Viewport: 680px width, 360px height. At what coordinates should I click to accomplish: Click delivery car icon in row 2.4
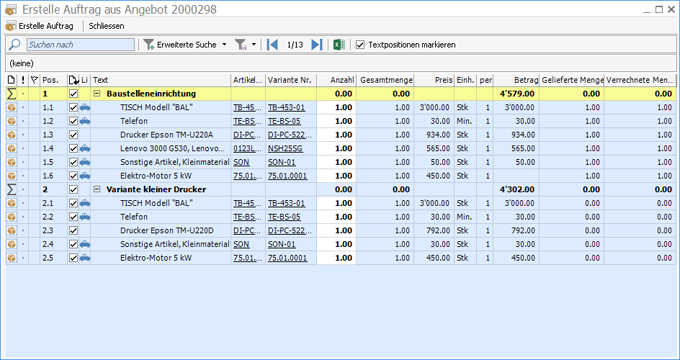tap(85, 244)
